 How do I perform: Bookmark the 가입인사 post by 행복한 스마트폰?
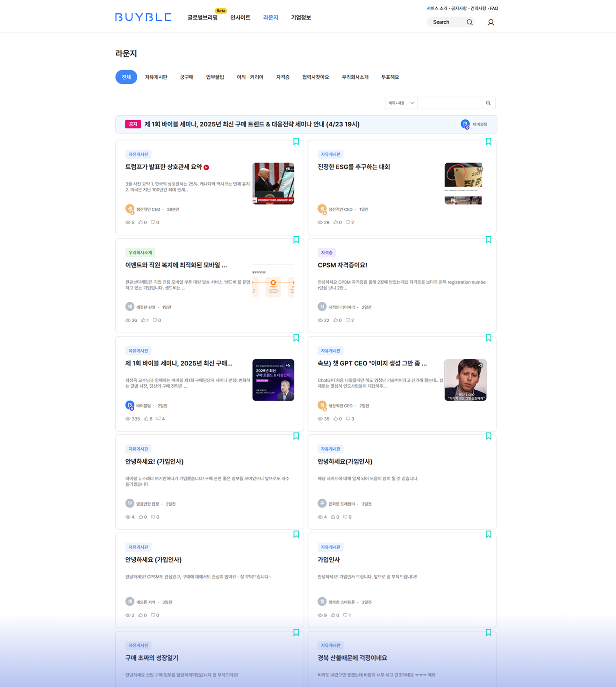point(488,534)
